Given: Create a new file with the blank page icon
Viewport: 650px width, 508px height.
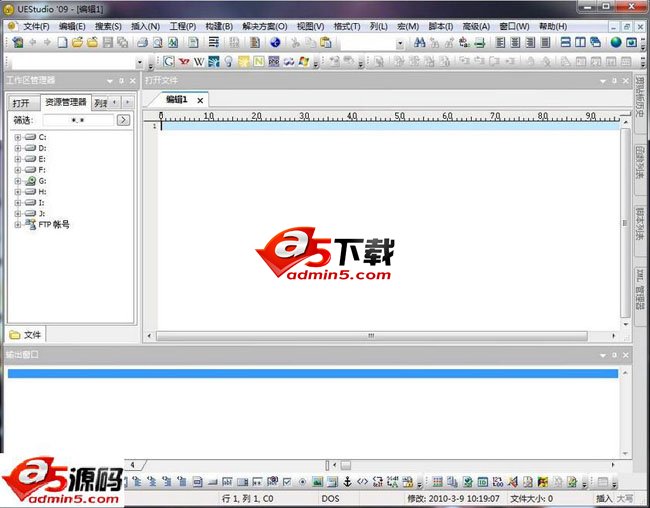Looking at the screenshot, I should [x=62, y=42].
